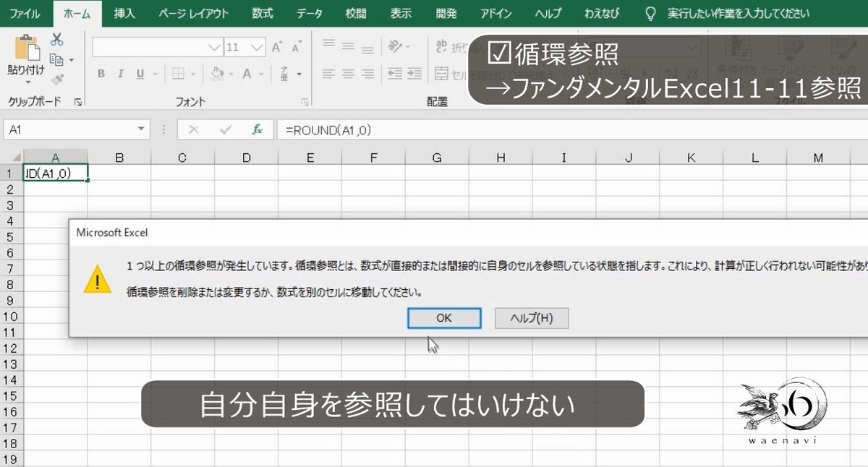The image size is (868, 467).
Task: Click the phonetic guide (furigana) icon
Action: click(x=286, y=73)
